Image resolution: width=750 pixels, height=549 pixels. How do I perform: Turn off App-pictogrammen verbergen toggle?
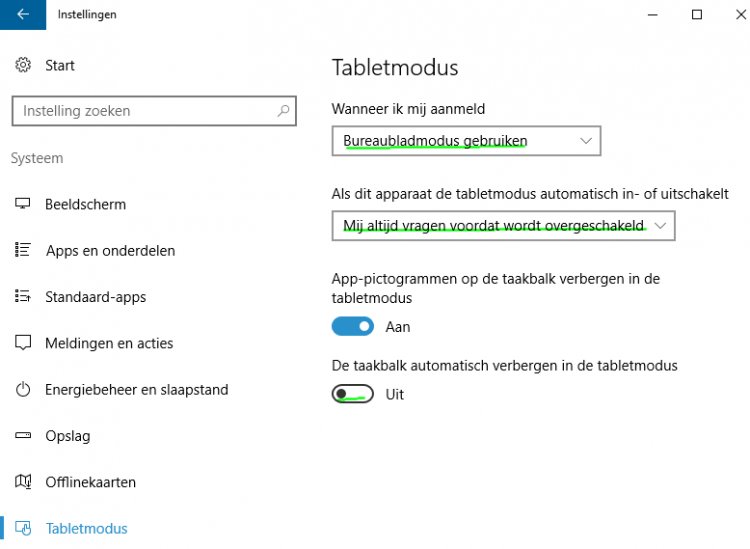click(352, 327)
